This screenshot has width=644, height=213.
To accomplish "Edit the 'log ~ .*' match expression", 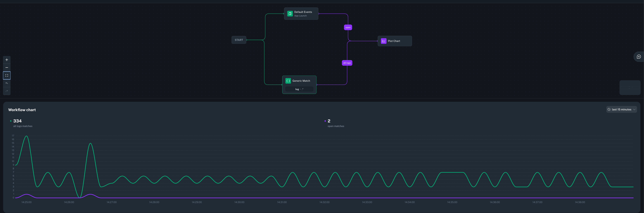I will pyautogui.click(x=299, y=89).
